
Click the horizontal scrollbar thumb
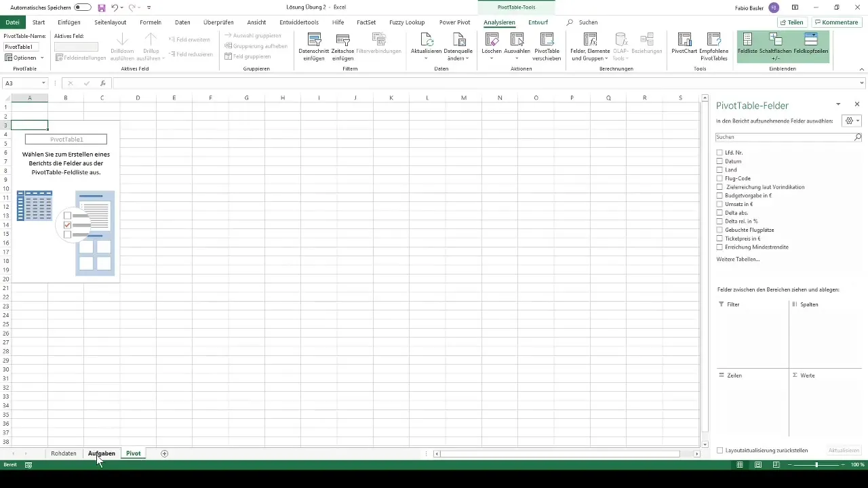[560, 454]
